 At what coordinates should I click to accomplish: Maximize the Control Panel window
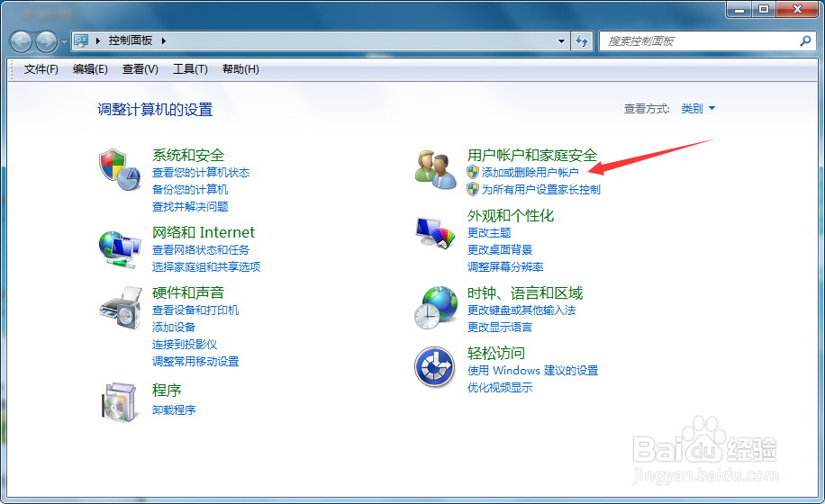pyautogui.click(x=764, y=9)
